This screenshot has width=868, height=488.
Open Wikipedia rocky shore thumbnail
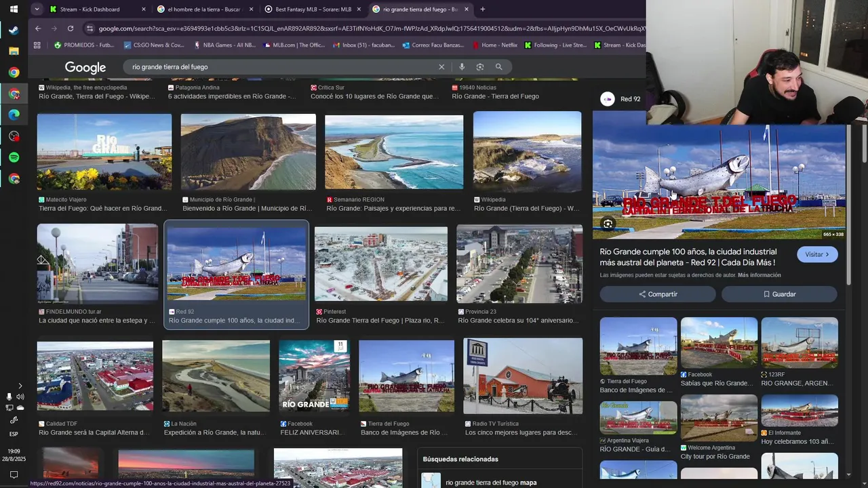pyautogui.click(x=527, y=152)
